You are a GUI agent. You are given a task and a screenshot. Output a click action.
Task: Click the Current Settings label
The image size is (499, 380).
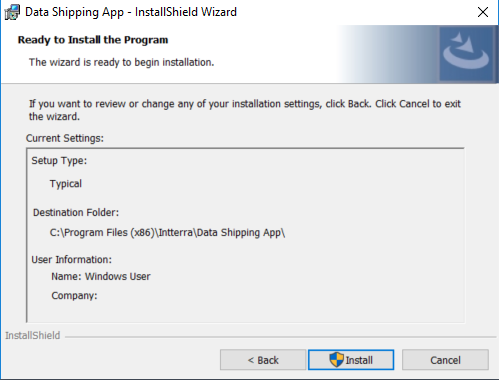pyautogui.click(x=65, y=138)
